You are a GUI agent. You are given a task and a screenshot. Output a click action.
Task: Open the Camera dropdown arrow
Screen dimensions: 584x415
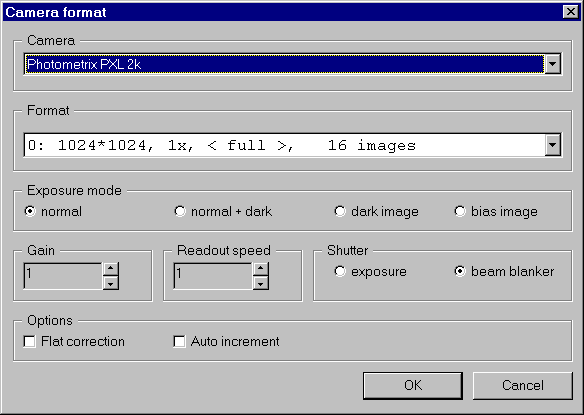(553, 64)
